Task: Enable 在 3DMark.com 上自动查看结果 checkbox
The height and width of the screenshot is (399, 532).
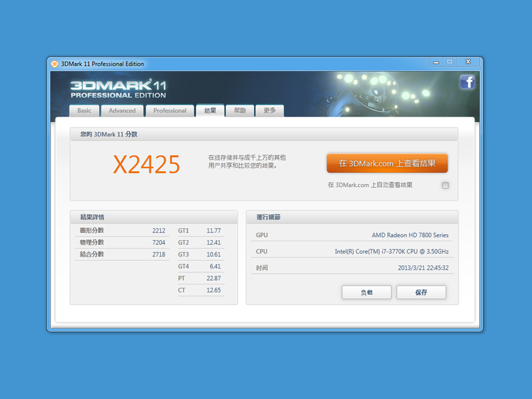Action: [445, 185]
